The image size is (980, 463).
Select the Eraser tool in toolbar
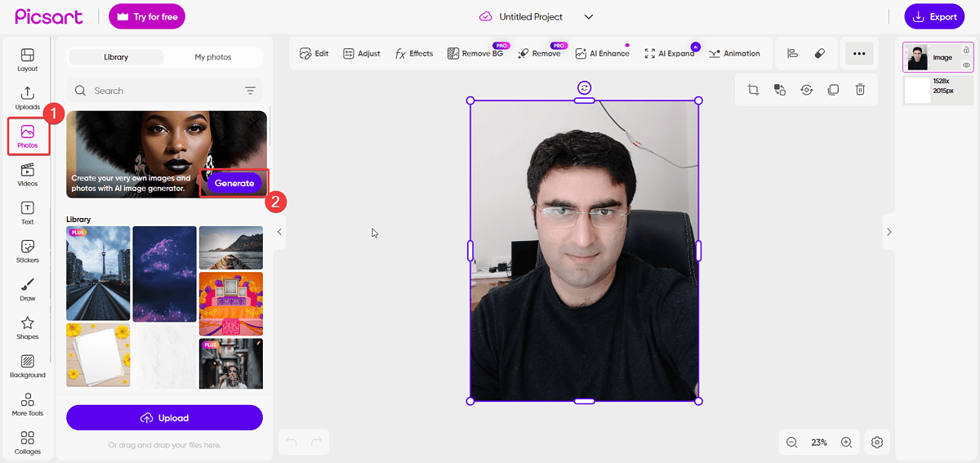[x=820, y=54]
